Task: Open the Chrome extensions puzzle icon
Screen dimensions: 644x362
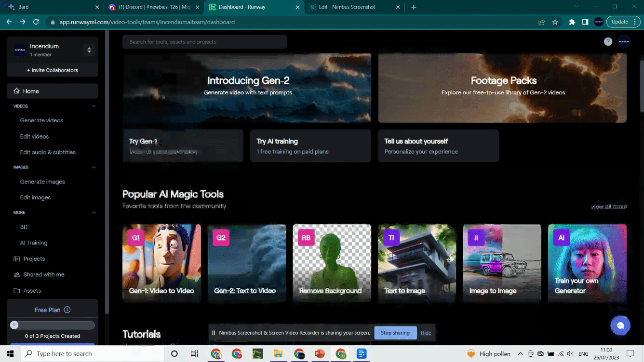Action: tap(572, 22)
